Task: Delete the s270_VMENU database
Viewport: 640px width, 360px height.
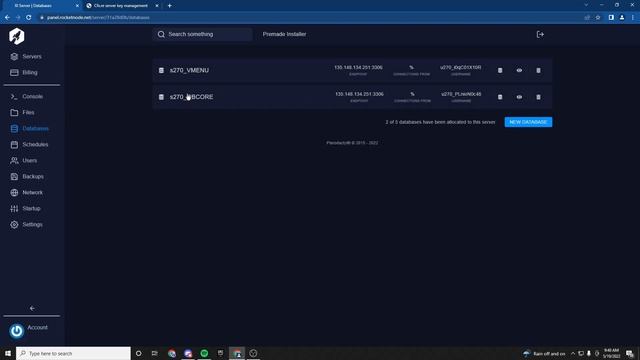Action: (x=538, y=70)
